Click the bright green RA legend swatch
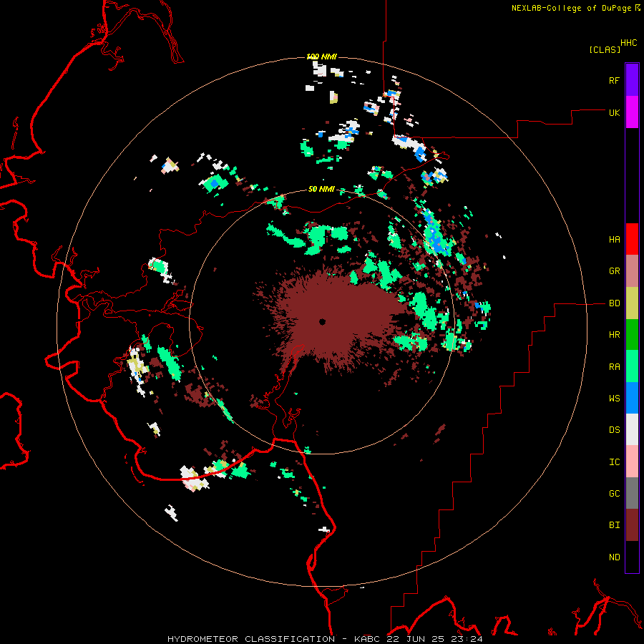This screenshot has height=644, width=644. (632, 366)
